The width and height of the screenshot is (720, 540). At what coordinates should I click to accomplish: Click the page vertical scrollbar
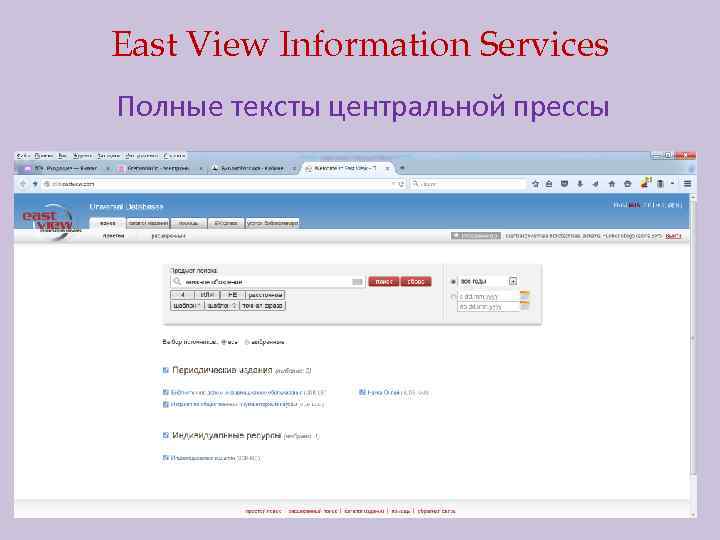point(693,356)
